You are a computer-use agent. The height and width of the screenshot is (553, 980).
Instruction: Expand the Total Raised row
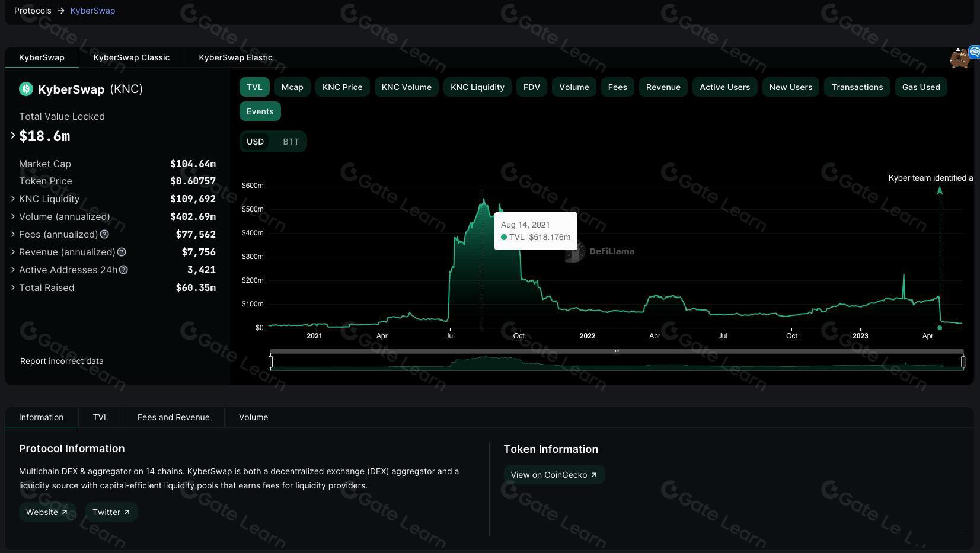point(13,287)
